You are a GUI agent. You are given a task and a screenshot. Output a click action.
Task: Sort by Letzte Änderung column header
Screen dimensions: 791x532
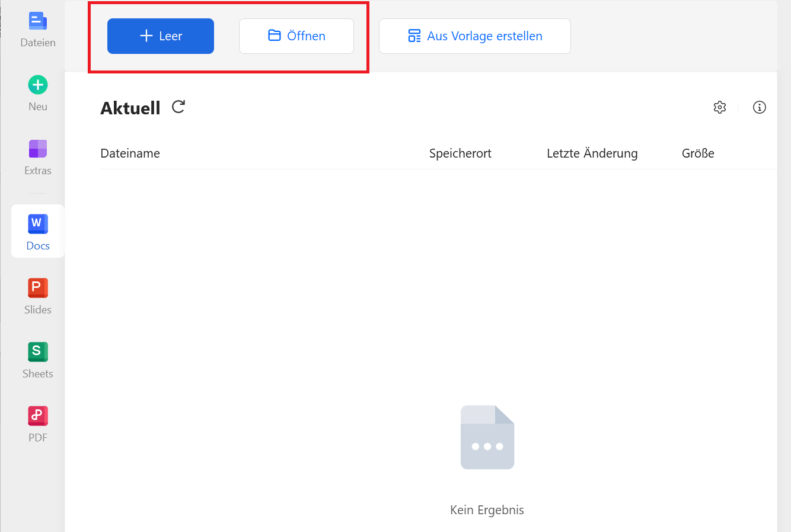[592, 153]
